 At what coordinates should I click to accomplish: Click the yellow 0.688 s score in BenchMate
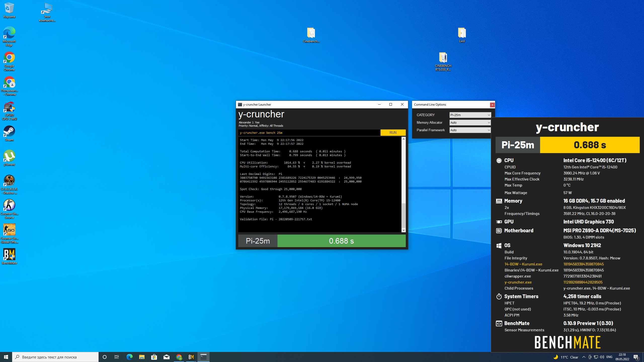coord(590,145)
